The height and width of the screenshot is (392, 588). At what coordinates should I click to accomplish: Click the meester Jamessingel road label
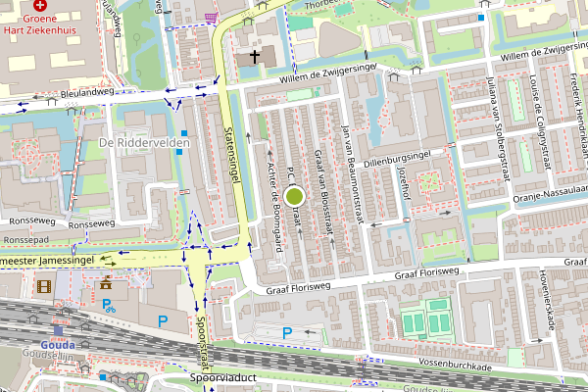[47, 261]
